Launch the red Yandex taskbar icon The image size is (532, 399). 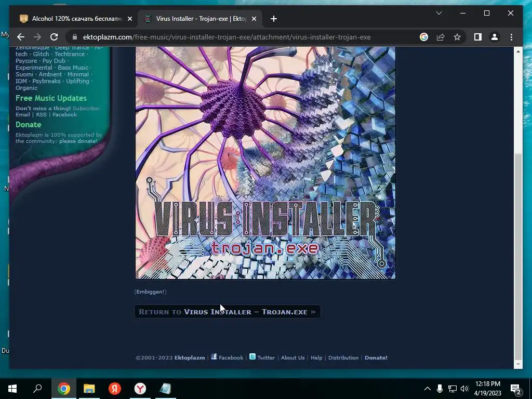115,389
